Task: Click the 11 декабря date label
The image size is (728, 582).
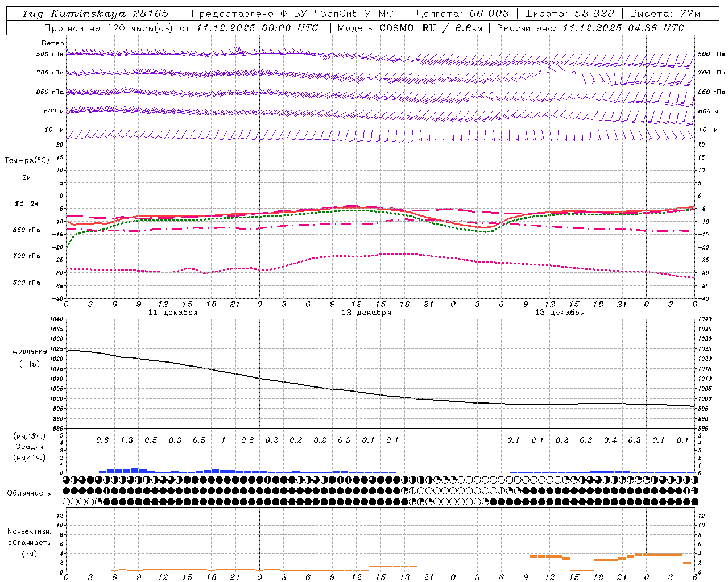Action: coord(173,313)
